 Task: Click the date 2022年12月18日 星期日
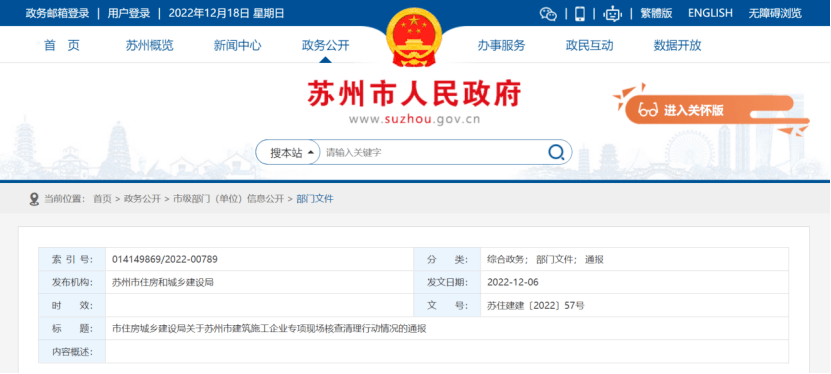coord(226,13)
